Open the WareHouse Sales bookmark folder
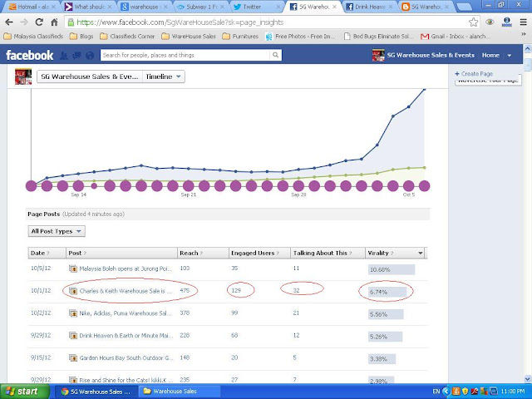This screenshot has height=399, width=532. [189, 37]
